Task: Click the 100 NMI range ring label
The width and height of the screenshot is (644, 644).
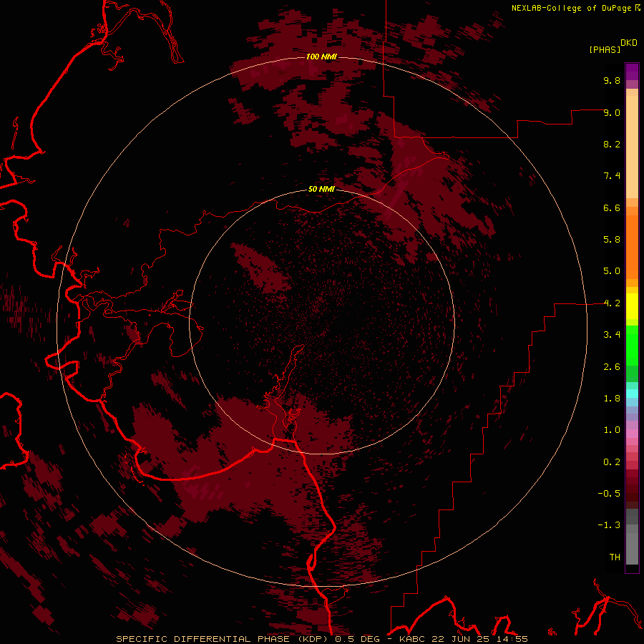Action: coord(321,57)
